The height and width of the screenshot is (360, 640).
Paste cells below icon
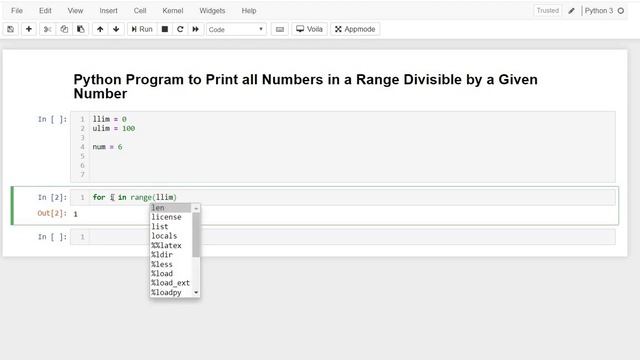[80, 29]
